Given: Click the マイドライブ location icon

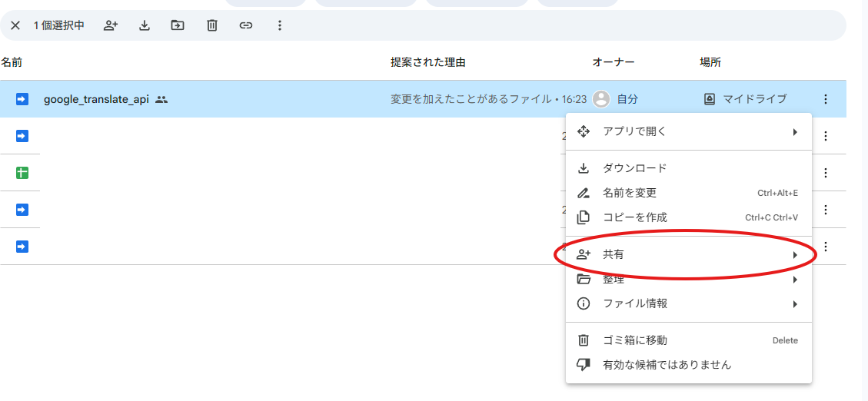Looking at the screenshot, I should (x=709, y=100).
